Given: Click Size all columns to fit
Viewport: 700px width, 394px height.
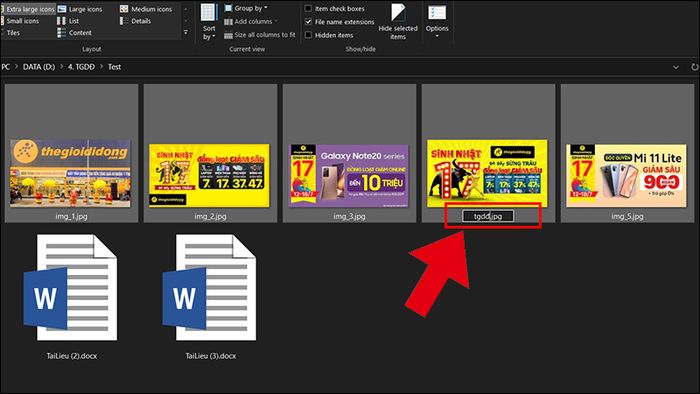Looking at the screenshot, I should point(259,35).
